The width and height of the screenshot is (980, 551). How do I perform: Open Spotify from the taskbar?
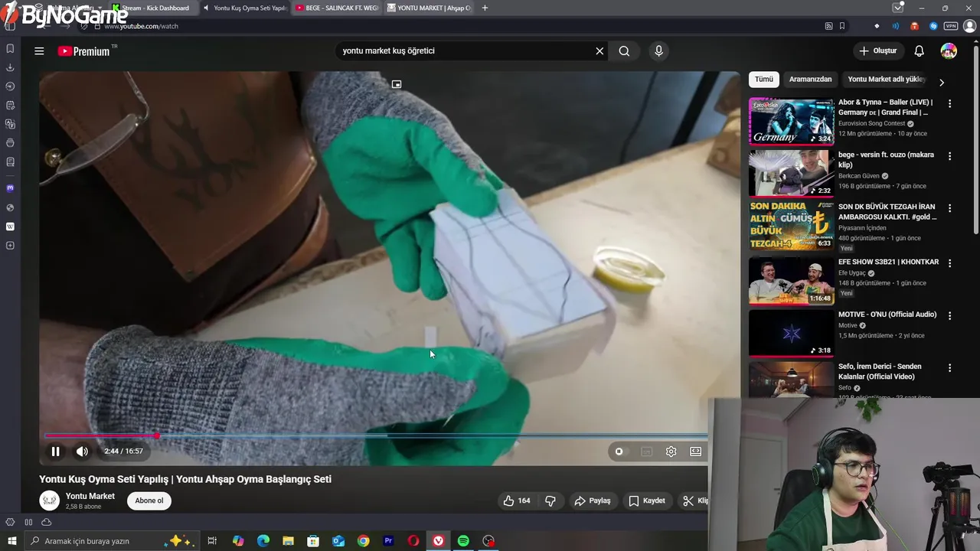click(463, 541)
